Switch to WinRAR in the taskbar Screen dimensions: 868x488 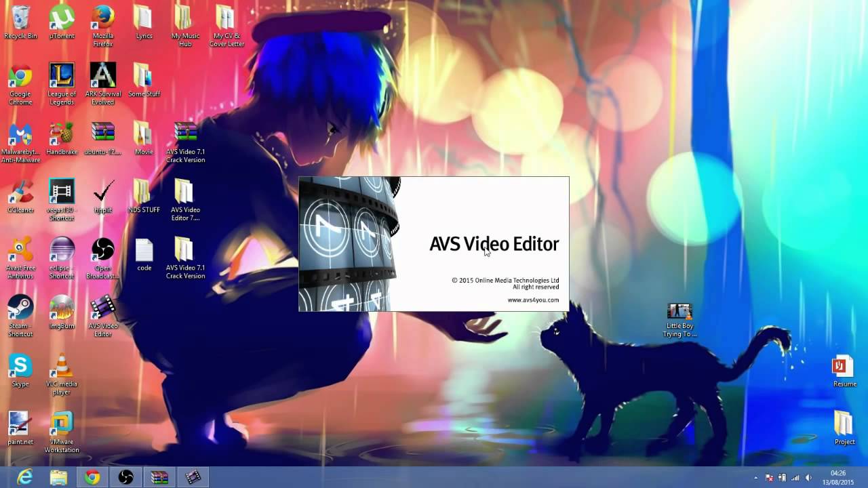point(160,477)
